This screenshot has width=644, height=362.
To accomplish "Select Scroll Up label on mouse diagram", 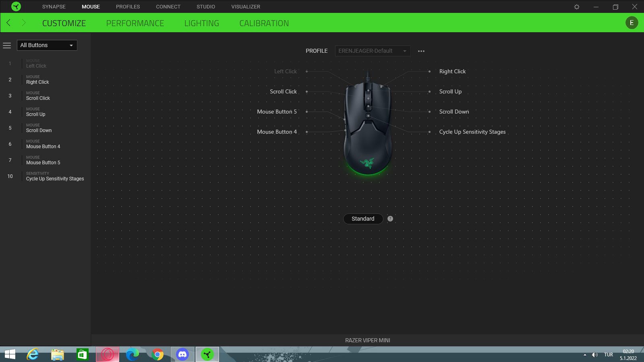I will 450,91.
